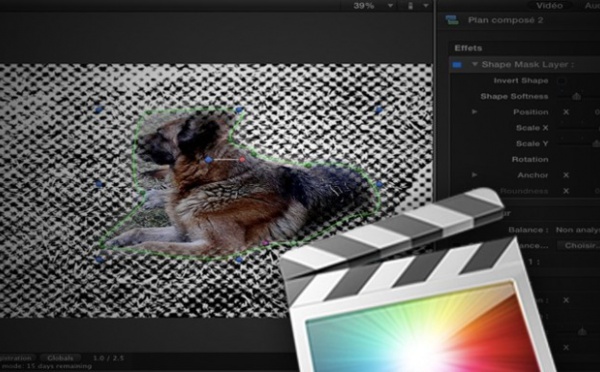Enable the Invert Shape checkbox
The height and width of the screenshot is (372, 600).
(561, 81)
